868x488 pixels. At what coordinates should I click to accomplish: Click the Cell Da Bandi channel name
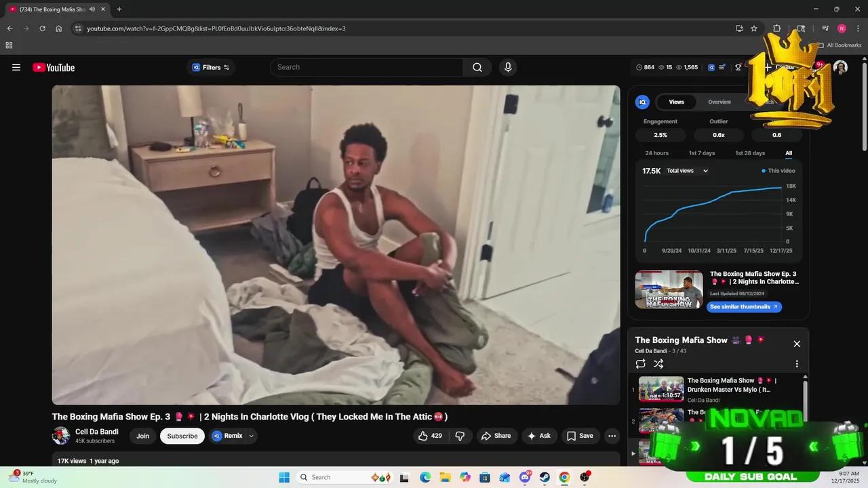pos(97,432)
